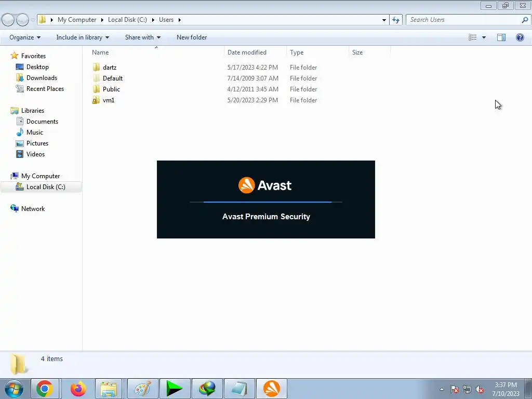The image size is (532, 399).
Task: Open Internet Download Manager from taskbar
Action: (207, 389)
